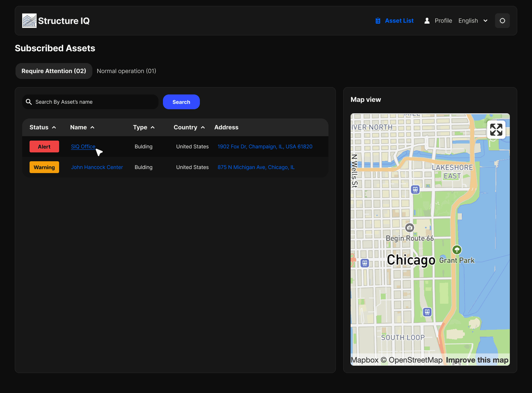Expand map to fullscreen
Viewport: 532px width, 393px height.
[496, 130]
